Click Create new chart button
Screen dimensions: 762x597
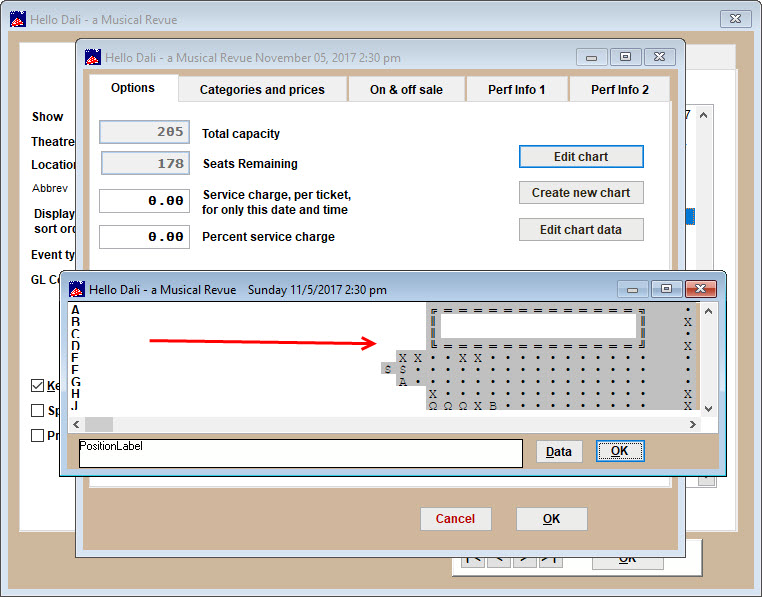[581, 193]
